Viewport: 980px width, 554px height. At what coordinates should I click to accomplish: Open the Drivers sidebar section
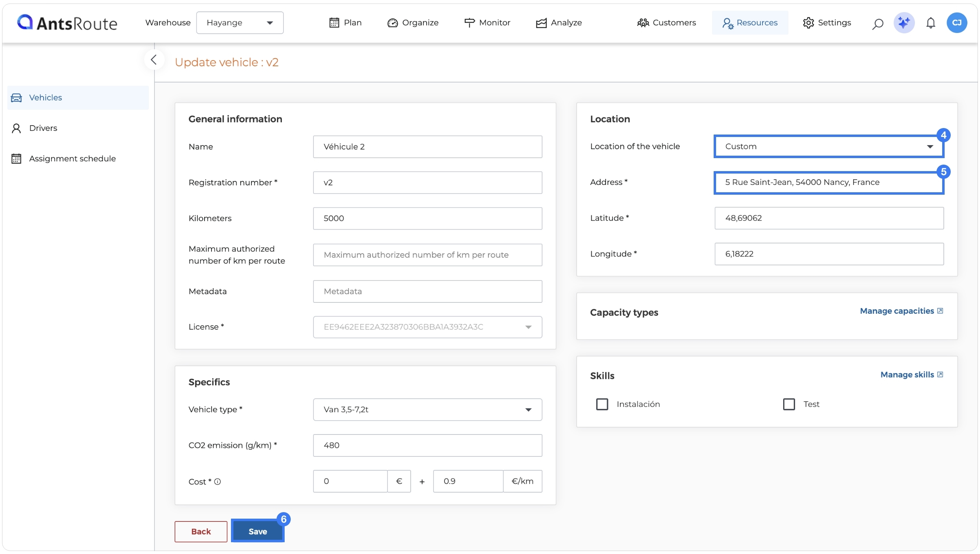tap(78, 128)
